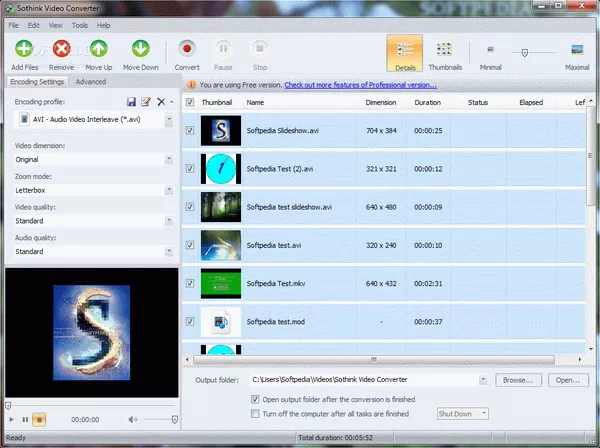Switch to Details view
This screenshot has width=600, height=448.
click(405, 53)
